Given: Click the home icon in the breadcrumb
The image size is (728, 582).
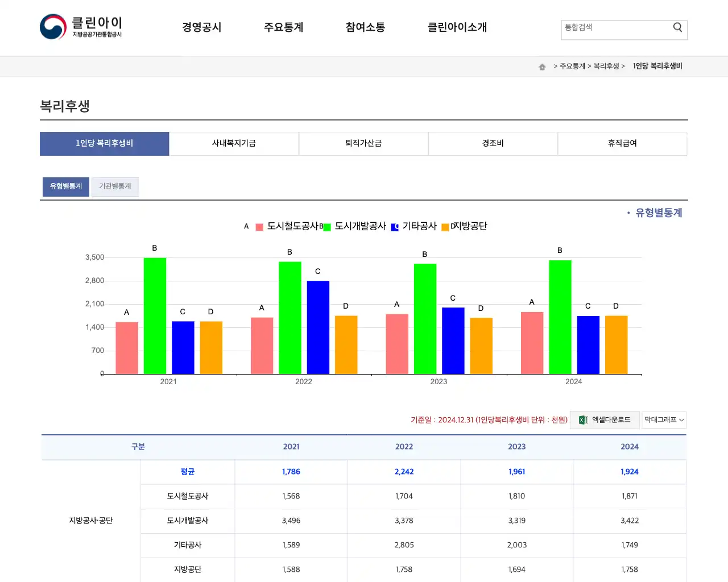Looking at the screenshot, I should (541, 66).
